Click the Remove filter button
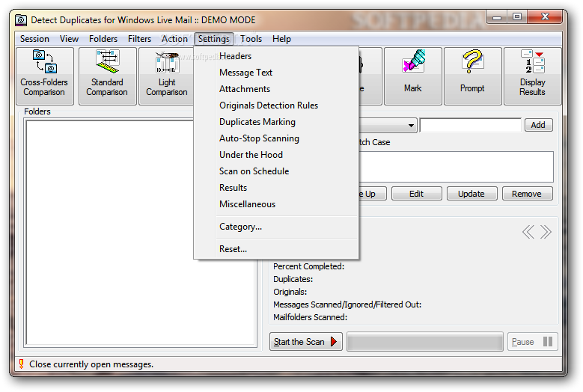The image size is (583, 392). [x=527, y=194]
